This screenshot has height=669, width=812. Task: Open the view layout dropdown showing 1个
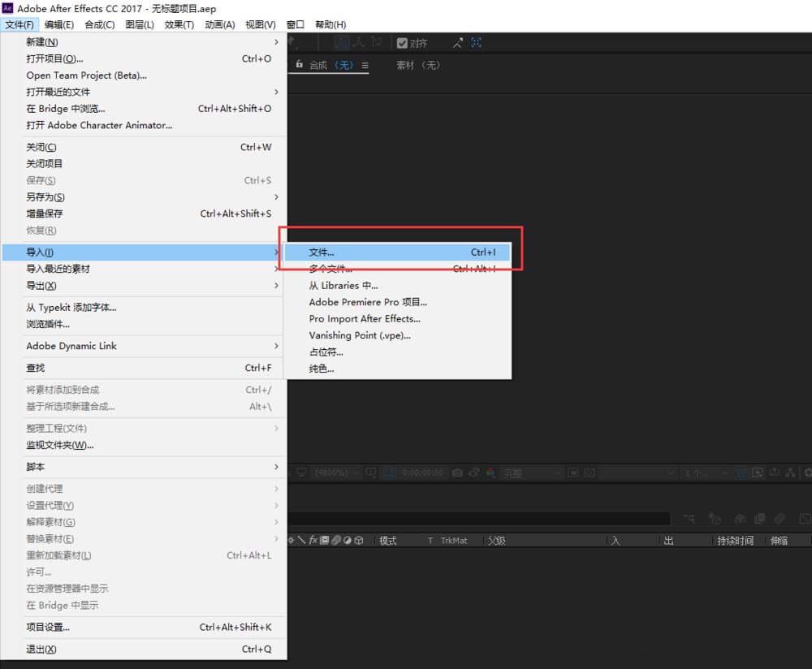[x=706, y=473]
